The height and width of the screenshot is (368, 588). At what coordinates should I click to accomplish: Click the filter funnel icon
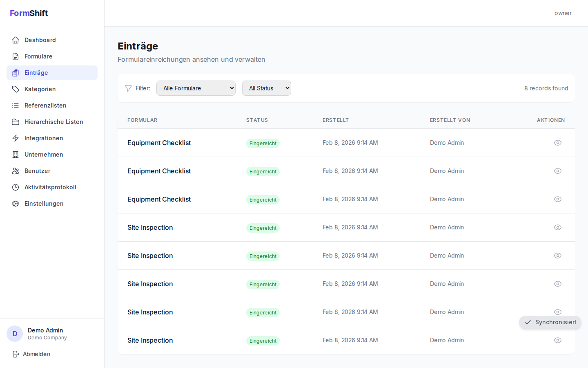coord(128,88)
